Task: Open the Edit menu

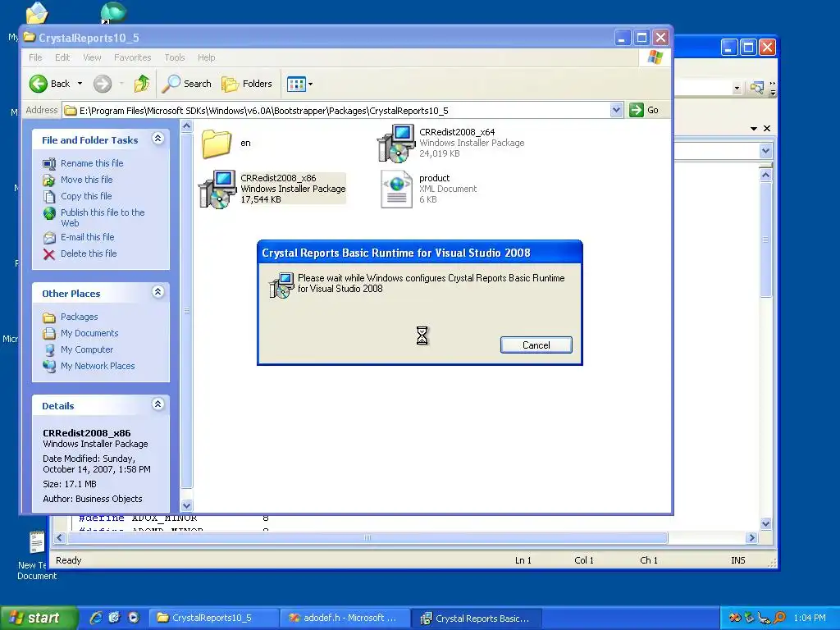Action: pos(62,57)
